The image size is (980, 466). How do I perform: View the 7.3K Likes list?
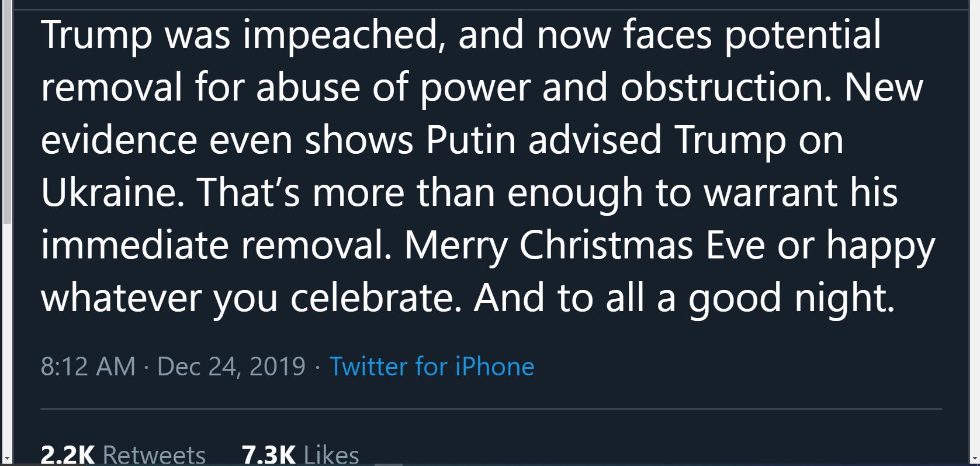(x=300, y=455)
